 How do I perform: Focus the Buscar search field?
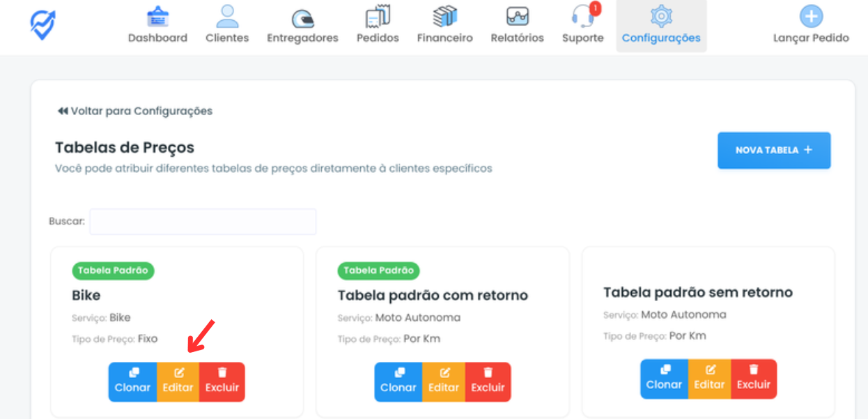(x=203, y=222)
